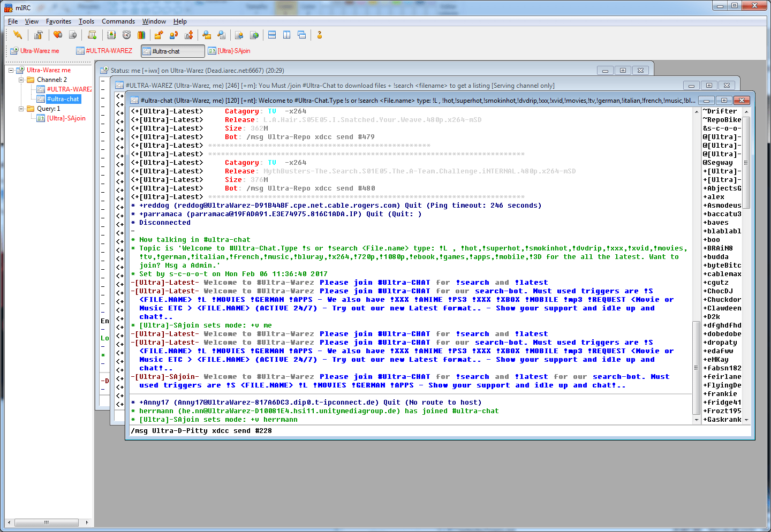Open the Favorites menu
The width and height of the screenshot is (771, 532).
click(x=58, y=21)
